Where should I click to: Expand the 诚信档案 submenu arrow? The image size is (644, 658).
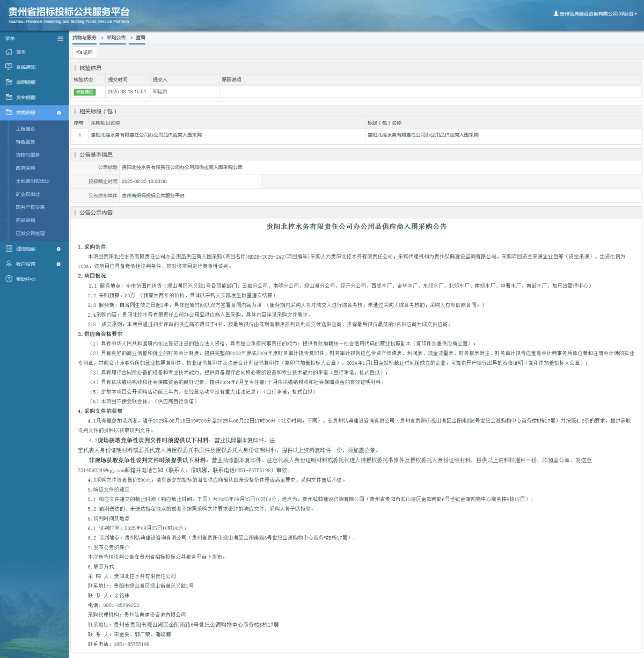(x=58, y=249)
